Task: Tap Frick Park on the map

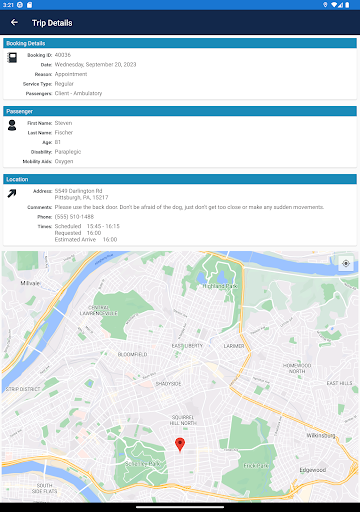Action: click(x=256, y=466)
